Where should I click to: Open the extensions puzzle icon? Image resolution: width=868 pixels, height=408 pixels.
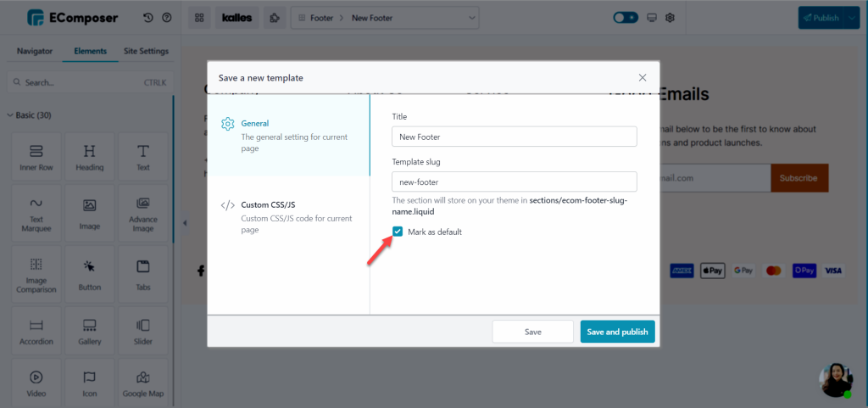point(275,18)
